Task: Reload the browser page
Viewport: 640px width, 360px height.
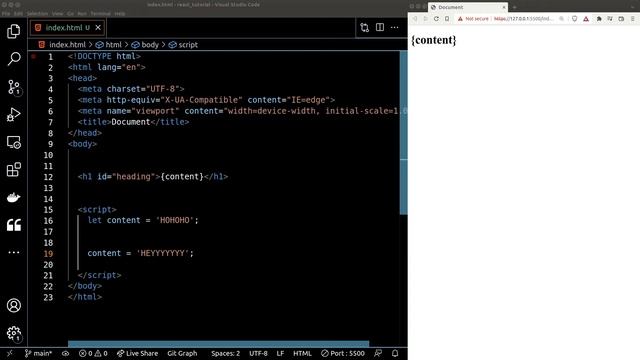Action: (436, 19)
